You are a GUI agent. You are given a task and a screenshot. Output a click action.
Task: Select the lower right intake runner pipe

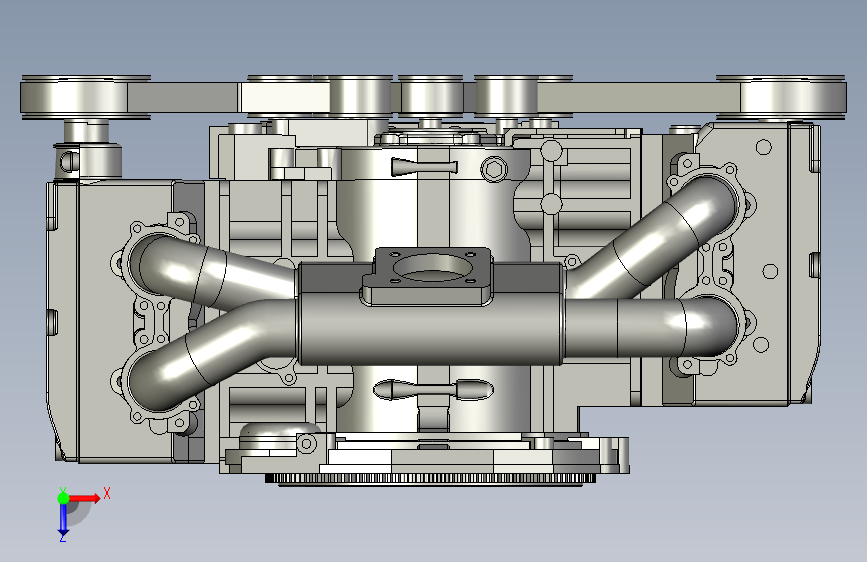tap(652, 327)
